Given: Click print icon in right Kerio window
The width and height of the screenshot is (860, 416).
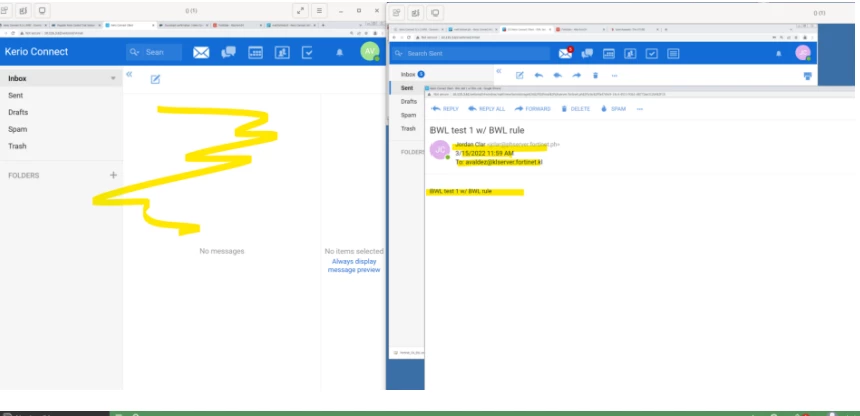Looking at the screenshot, I should (807, 76).
